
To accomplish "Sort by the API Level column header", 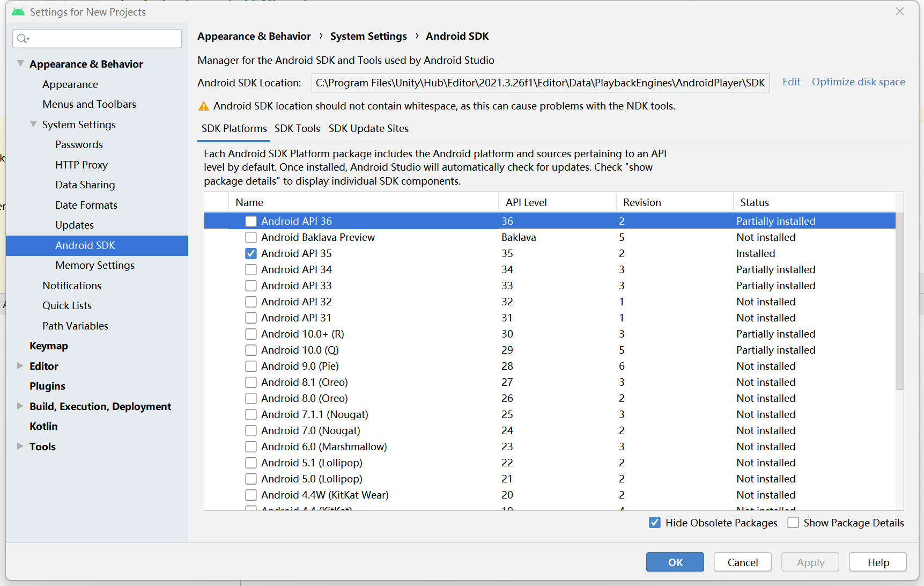I will click(x=558, y=202).
